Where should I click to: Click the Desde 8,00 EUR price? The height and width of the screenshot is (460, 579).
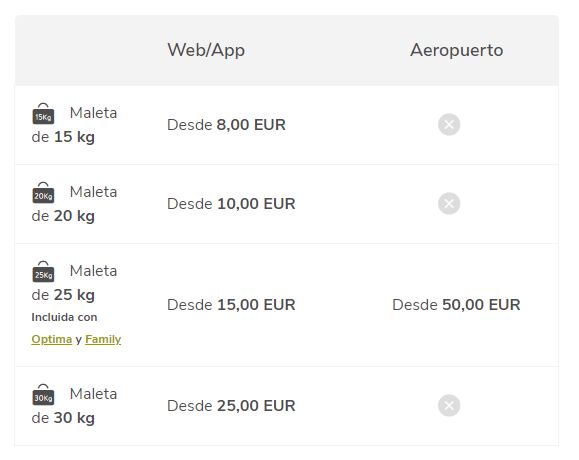[226, 125]
